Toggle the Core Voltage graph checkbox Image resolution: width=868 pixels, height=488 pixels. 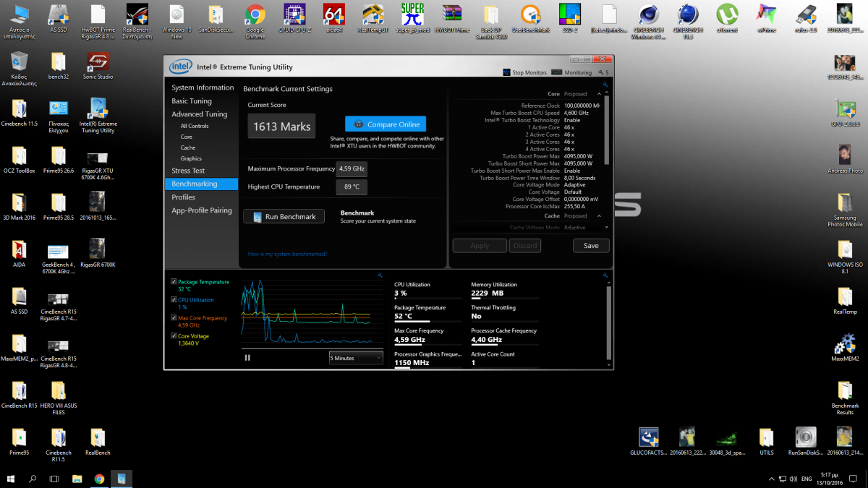(174, 335)
